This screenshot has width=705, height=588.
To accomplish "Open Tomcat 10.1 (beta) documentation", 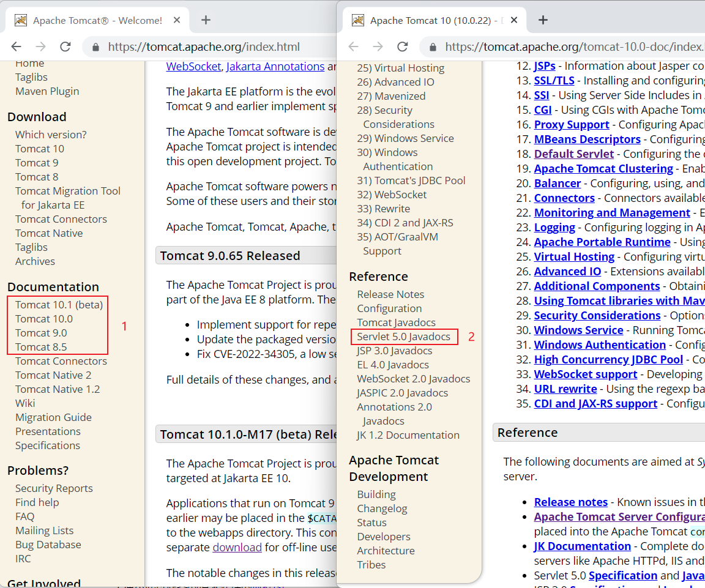I will [59, 305].
